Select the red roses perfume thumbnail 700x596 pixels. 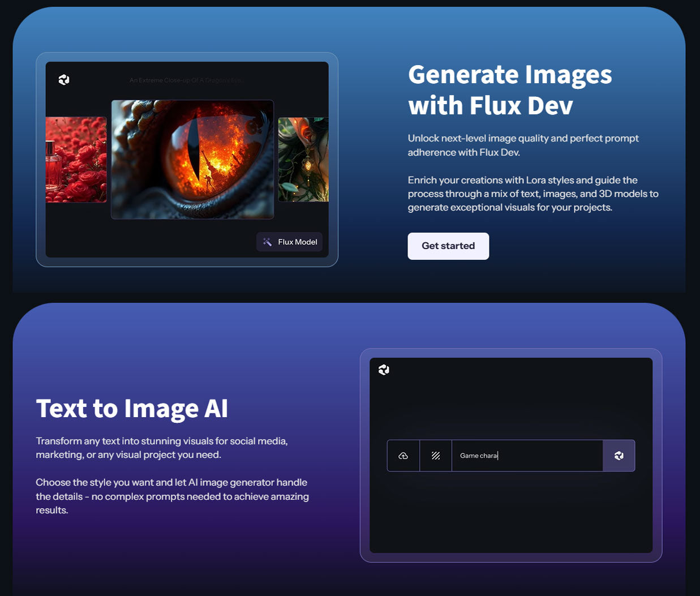pos(76,160)
